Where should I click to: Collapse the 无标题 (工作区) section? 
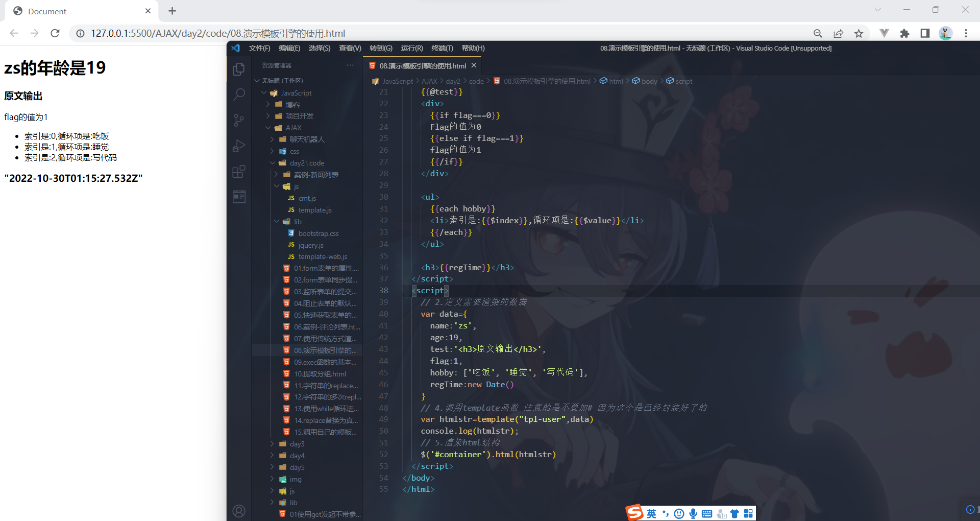307,81
